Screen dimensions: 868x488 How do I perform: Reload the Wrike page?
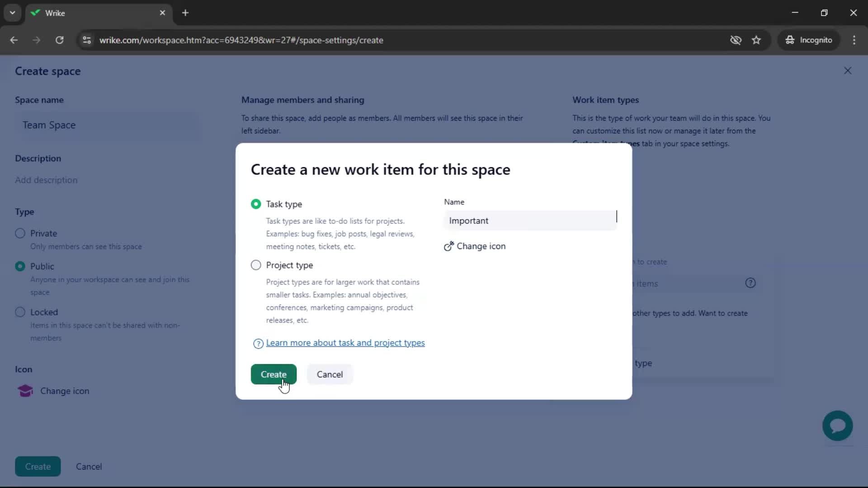tap(59, 40)
